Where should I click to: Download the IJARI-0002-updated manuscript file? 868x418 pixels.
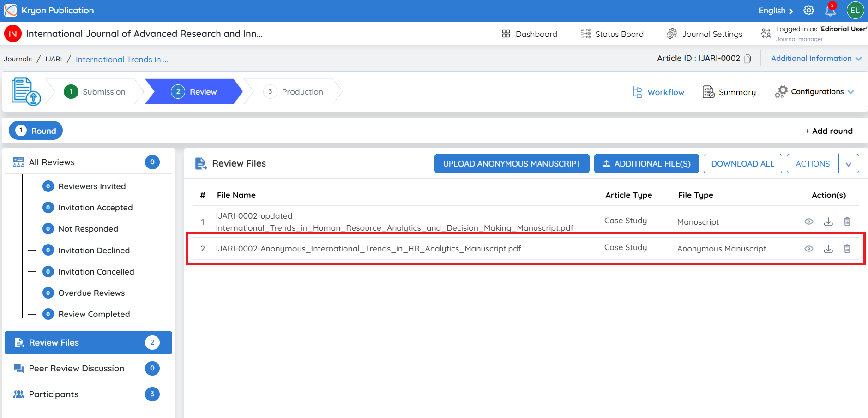pos(828,221)
